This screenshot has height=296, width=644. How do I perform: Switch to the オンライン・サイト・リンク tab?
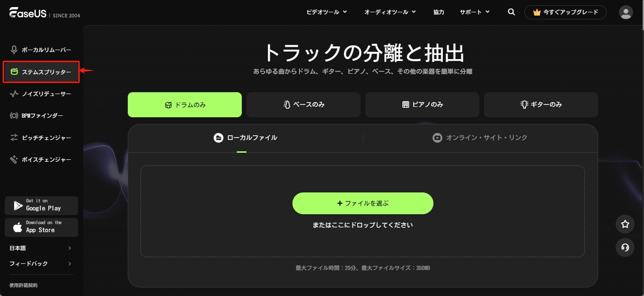480,138
